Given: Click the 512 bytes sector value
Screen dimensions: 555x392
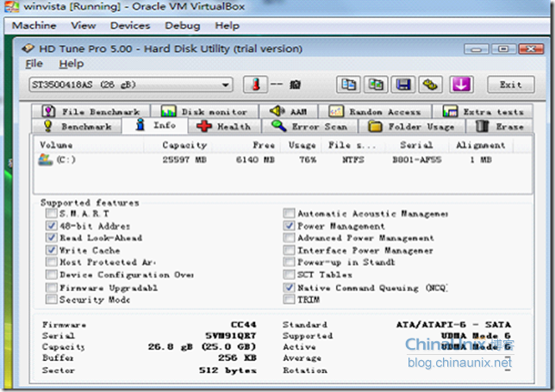Looking at the screenshot, I should click(x=228, y=370).
